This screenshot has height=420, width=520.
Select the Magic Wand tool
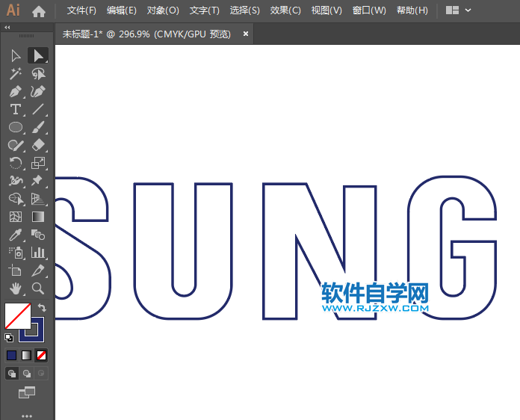(16, 73)
